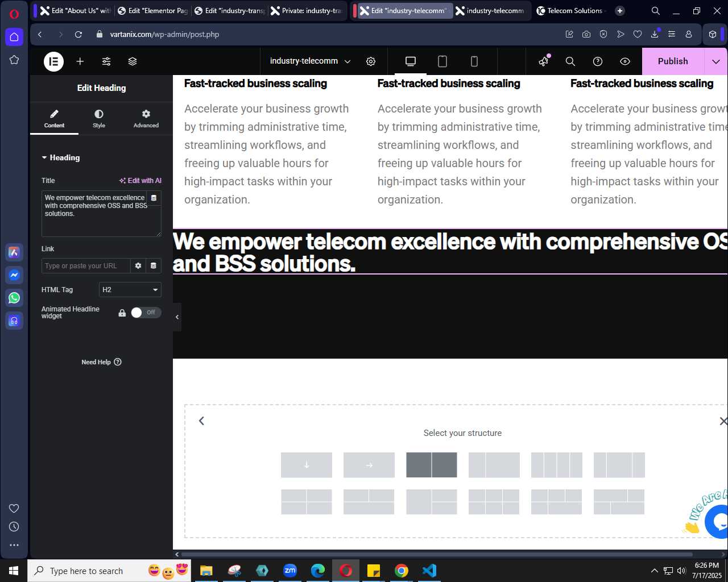Open Visual Studio Code from taskbar

click(x=429, y=571)
